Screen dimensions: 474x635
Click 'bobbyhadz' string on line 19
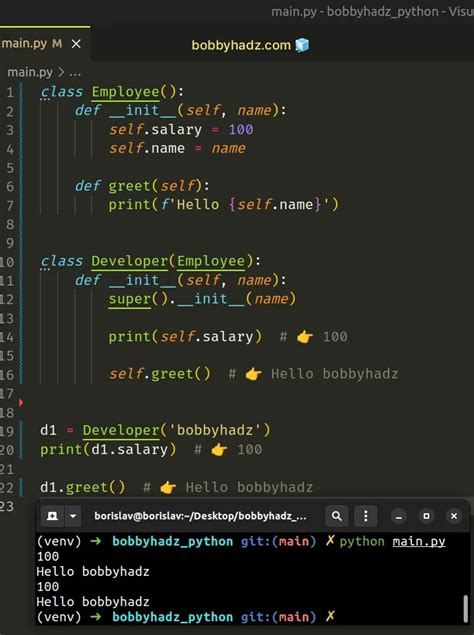215,430
